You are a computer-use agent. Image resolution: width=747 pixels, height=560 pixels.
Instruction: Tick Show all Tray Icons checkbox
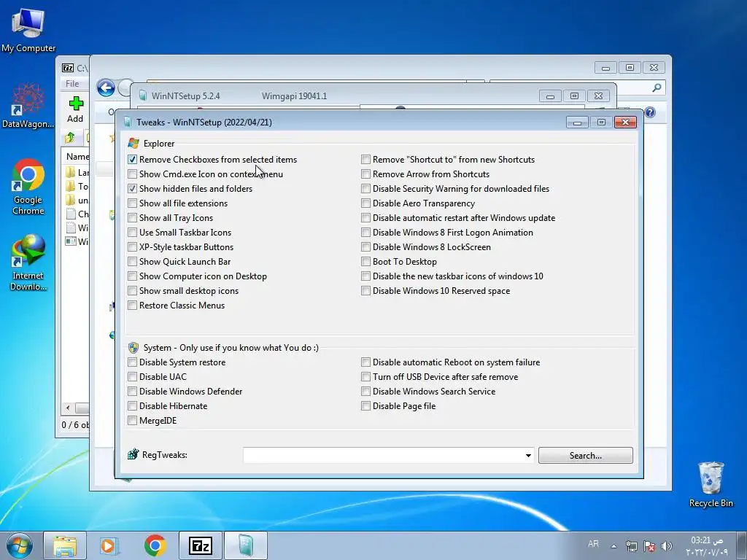point(133,218)
